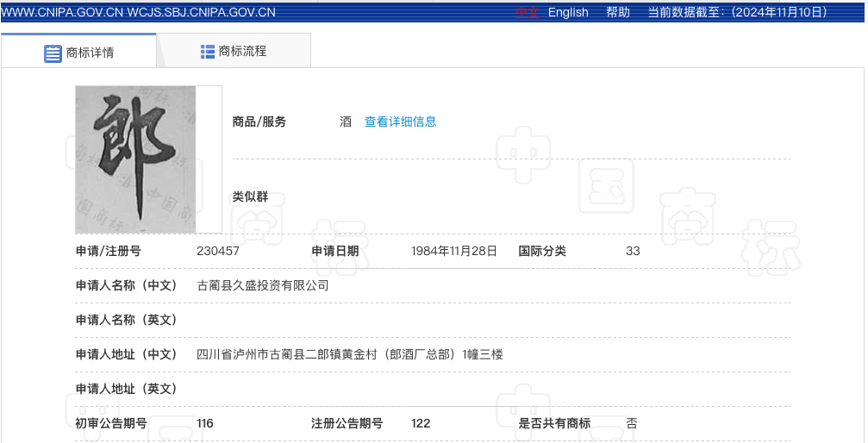Select registration number 230457

(218, 251)
